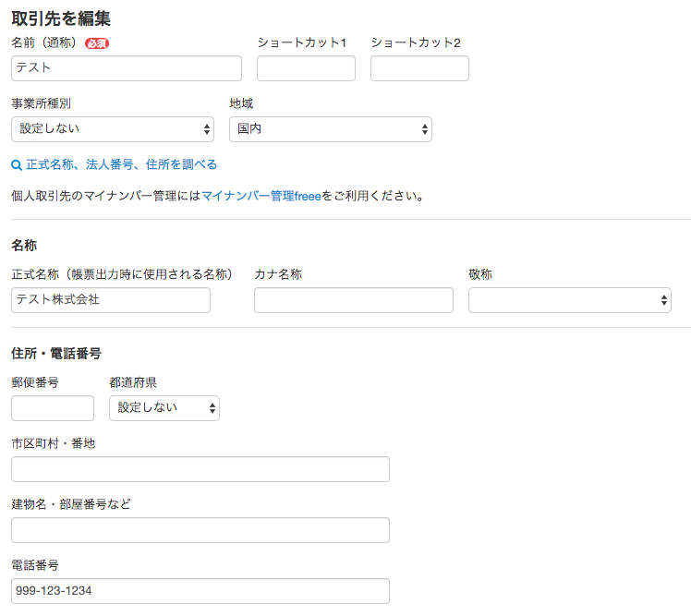The height and width of the screenshot is (616, 691).
Task: Click the 取引先を編集 page heading
Action: pos(61,18)
